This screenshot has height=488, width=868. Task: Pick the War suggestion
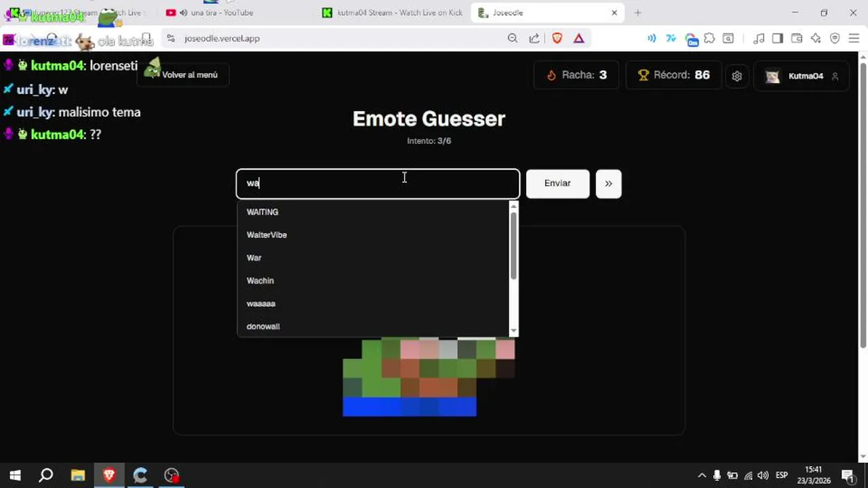373,258
